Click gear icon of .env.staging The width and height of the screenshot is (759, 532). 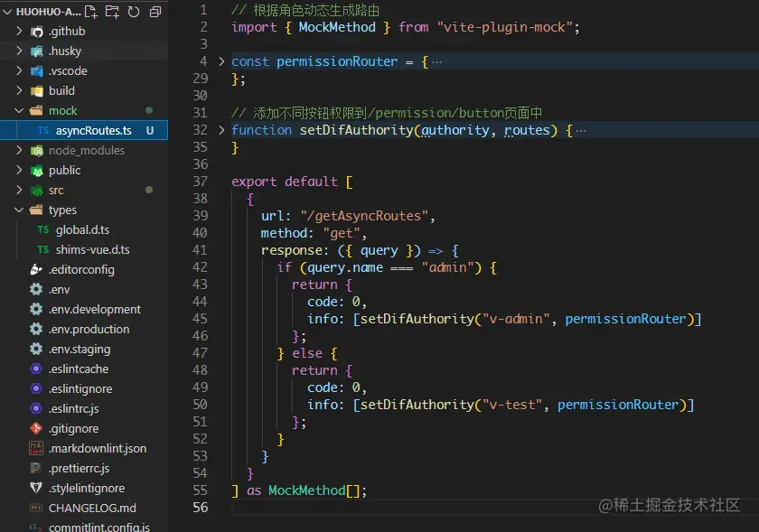tap(36, 349)
